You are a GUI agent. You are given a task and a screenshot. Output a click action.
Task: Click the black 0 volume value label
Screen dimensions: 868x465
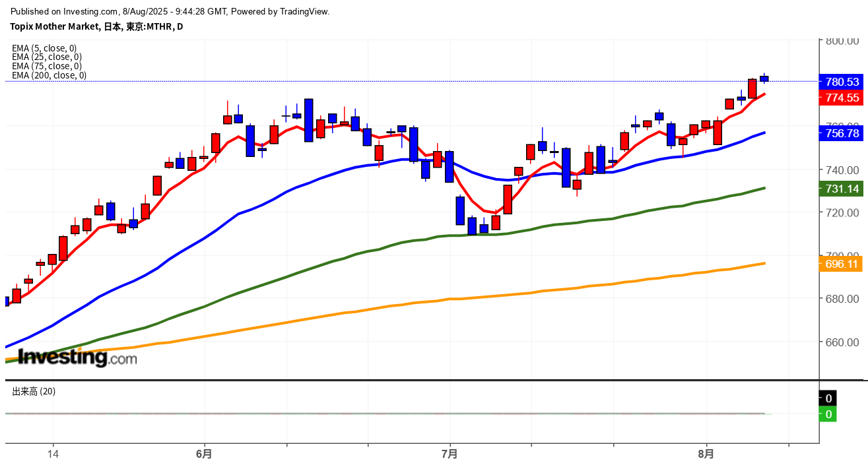[828, 398]
